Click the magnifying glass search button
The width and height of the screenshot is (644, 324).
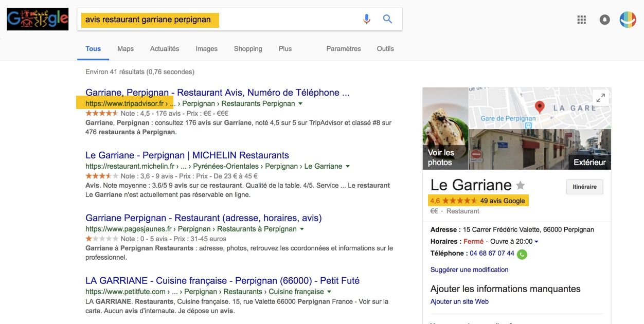pos(387,20)
